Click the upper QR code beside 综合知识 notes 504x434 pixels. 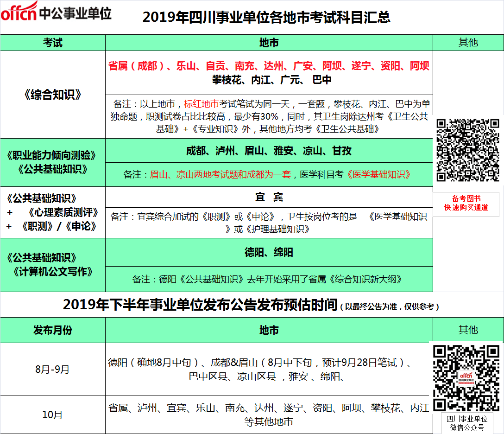pyautogui.click(x=468, y=150)
